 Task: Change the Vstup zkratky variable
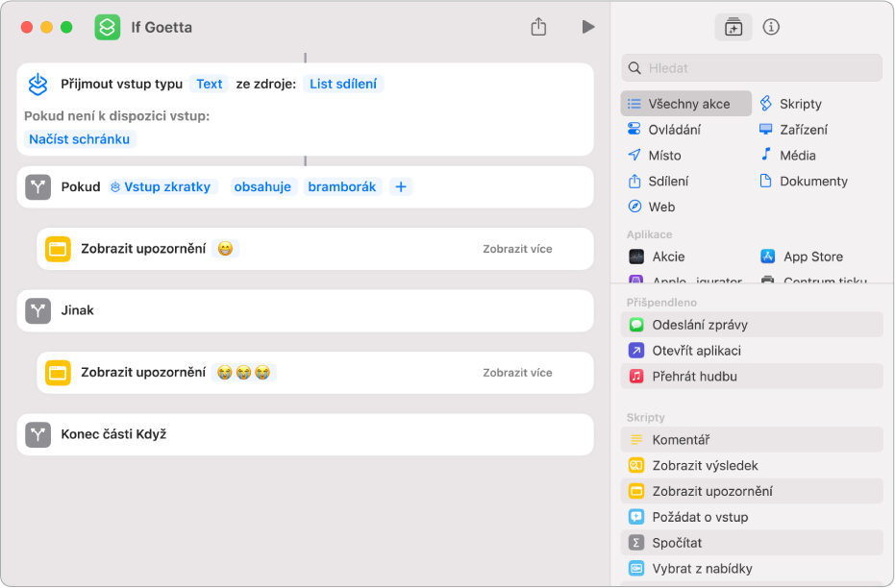coord(163,187)
